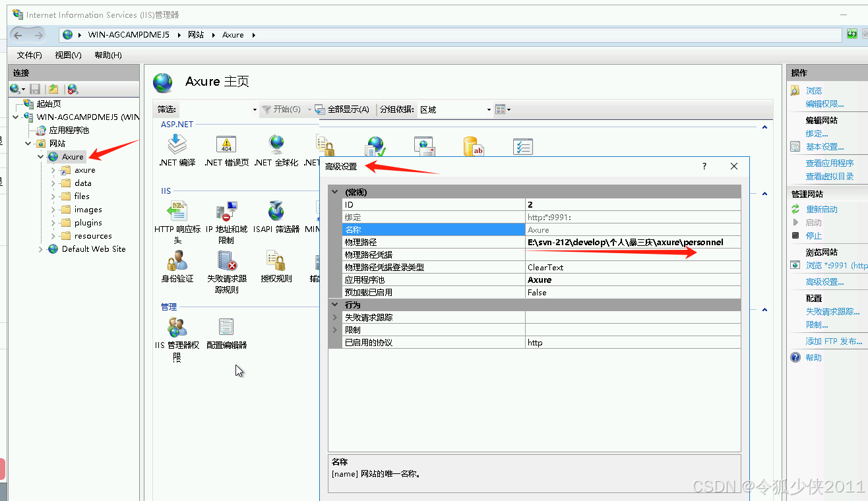Viewport: 868px width, 501px height.
Task: Click the 高级设置... link in actions panel
Action: [x=824, y=281]
